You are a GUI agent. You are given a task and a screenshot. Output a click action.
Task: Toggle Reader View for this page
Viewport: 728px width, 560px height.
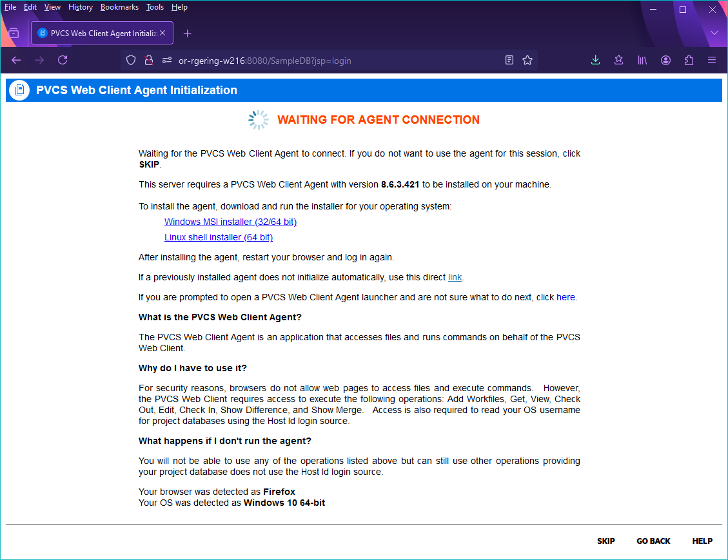(x=509, y=60)
